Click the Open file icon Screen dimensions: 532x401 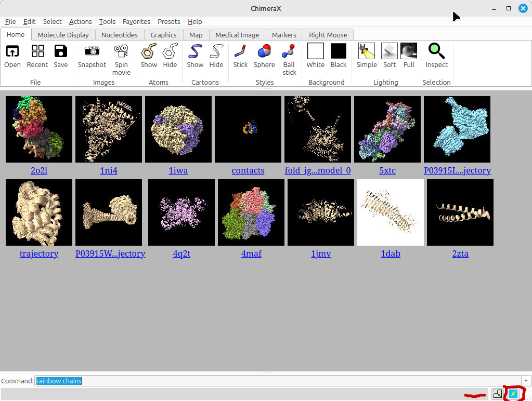pyautogui.click(x=12, y=51)
